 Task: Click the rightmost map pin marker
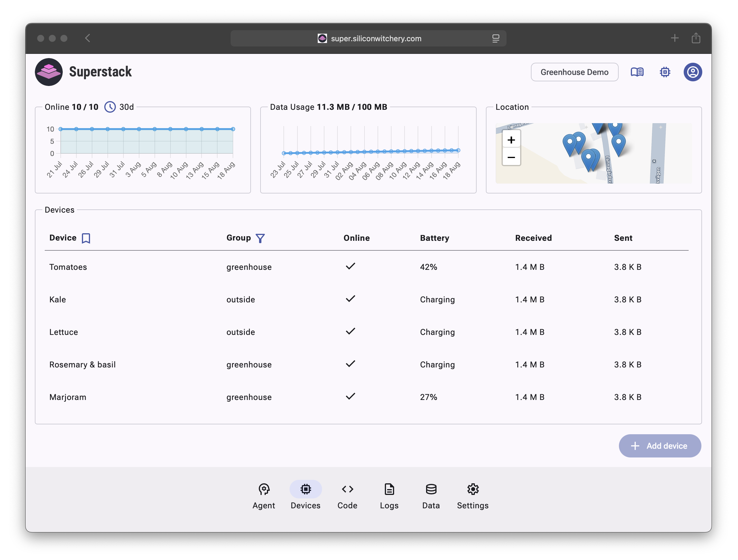[618, 145]
